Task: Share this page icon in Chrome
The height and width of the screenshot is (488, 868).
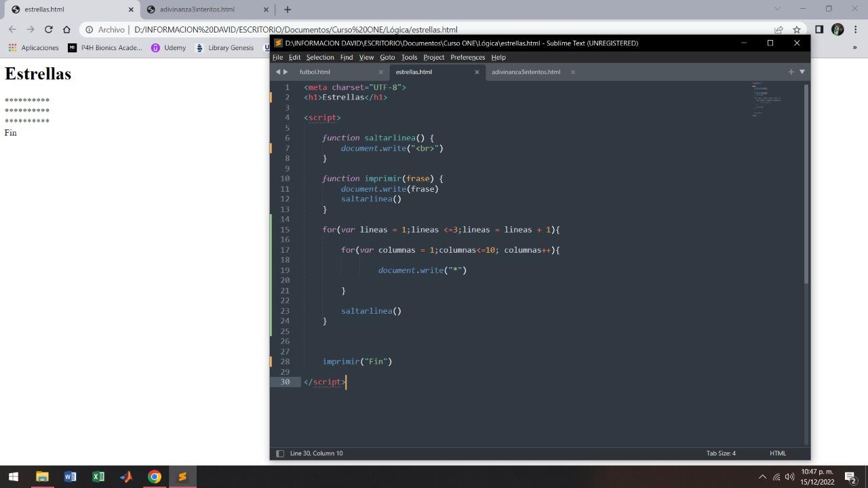Action: (778, 30)
